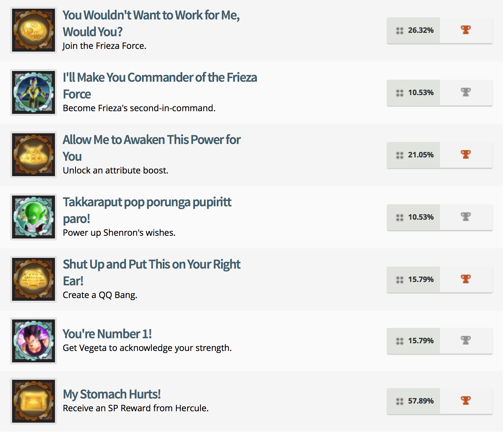Click the 'You're Number 1!' title link

click(107, 334)
